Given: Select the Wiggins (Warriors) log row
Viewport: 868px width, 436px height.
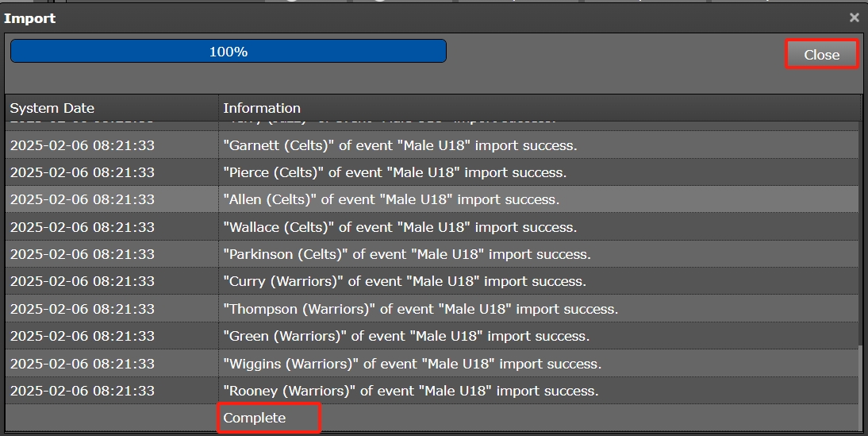Looking at the screenshot, I should point(413,364).
